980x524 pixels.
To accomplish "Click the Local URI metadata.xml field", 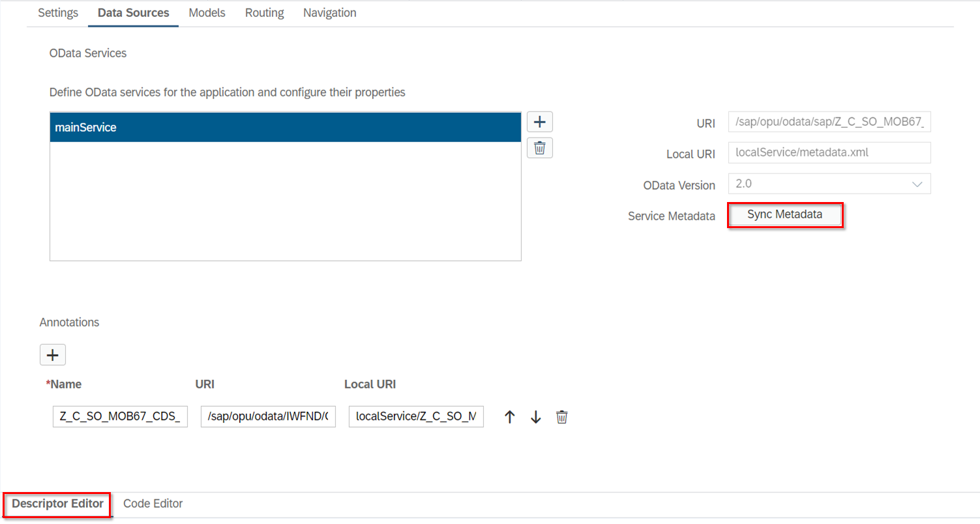I will click(830, 153).
